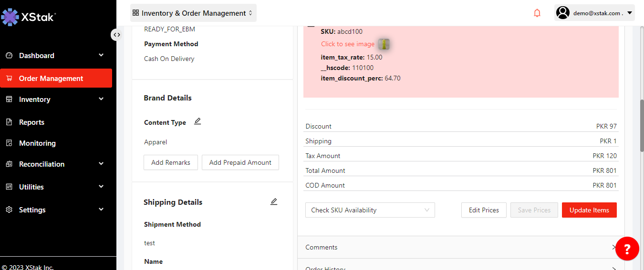Select Reports from the sidebar
This screenshot has height=270, width=644.
pos(31,122)
